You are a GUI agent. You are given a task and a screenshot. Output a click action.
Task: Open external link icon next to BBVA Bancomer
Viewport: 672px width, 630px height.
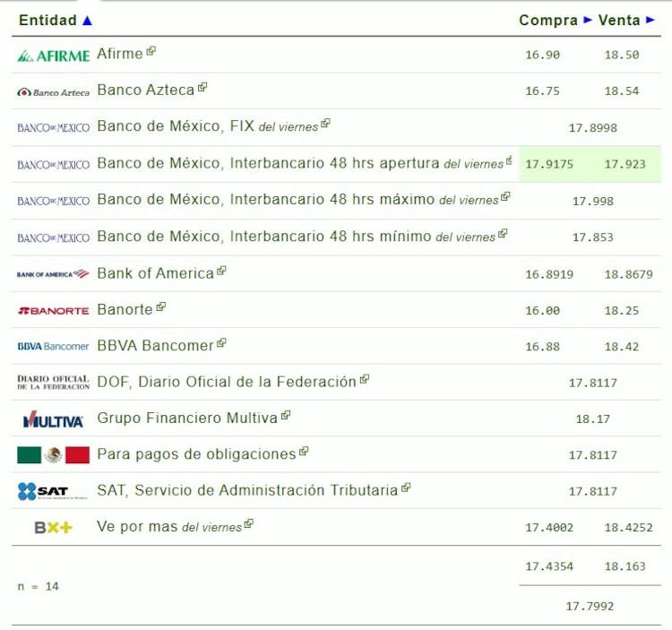(221, 343)
